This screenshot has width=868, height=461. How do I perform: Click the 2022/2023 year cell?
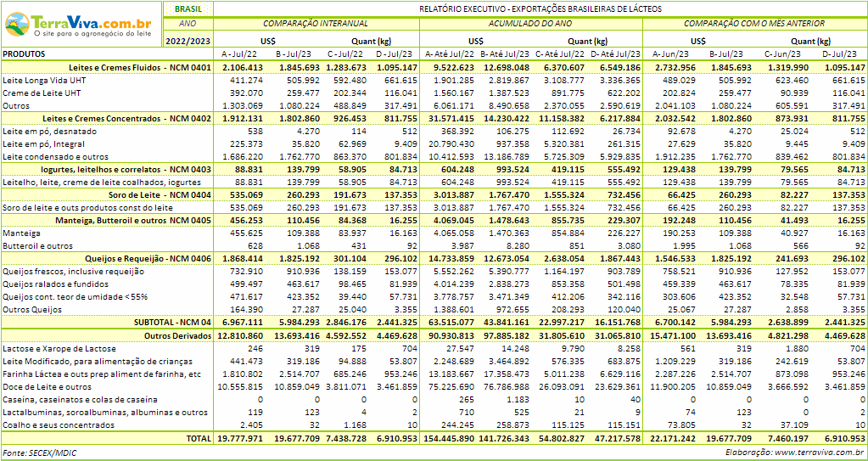(x=188, y=40)
